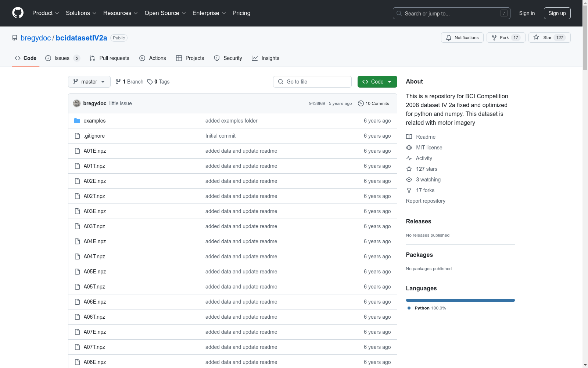Expand the Resources menu
The width and height of the screenshot is (588, 368).
pyautogui.click(x=121, y=13)
